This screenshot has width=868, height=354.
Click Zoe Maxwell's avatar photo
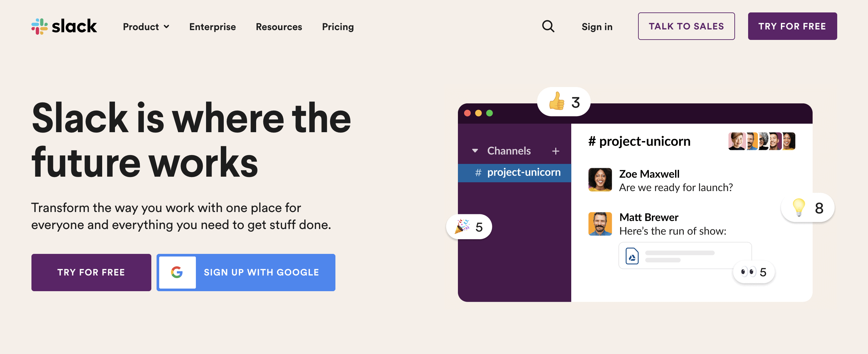[600, 180]
